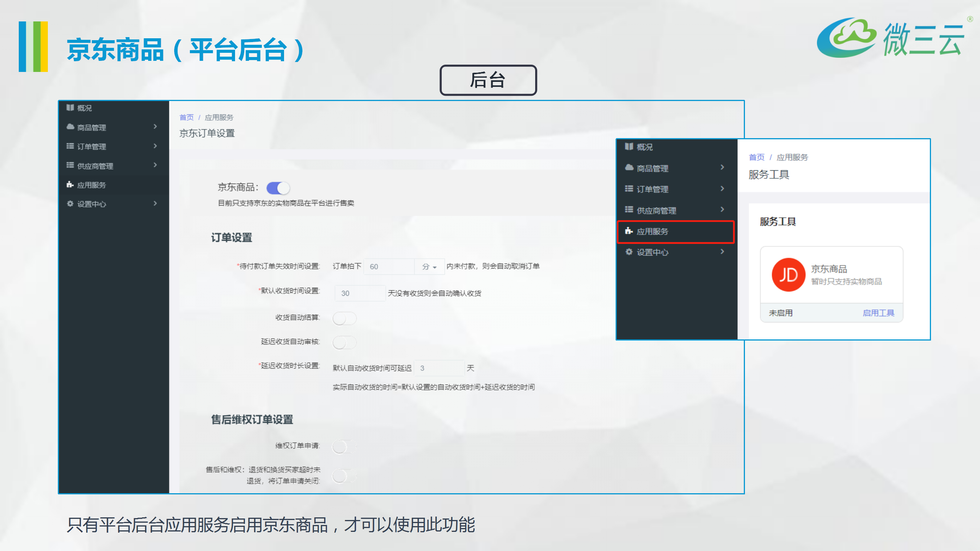Viewport: 980px width, 551px height.
Task: Expand 设置中心 chevron in right panel sidebar
Action: click(722, 252)
